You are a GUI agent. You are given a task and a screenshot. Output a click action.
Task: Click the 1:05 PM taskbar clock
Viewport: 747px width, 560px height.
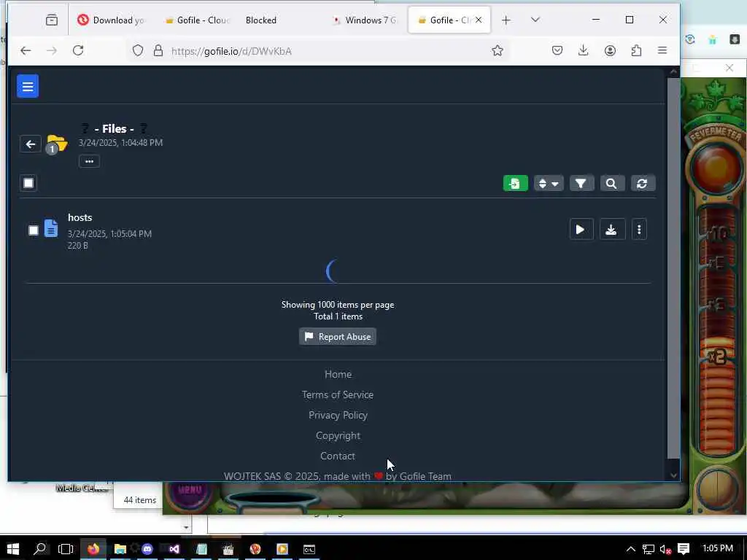point(718,548)
